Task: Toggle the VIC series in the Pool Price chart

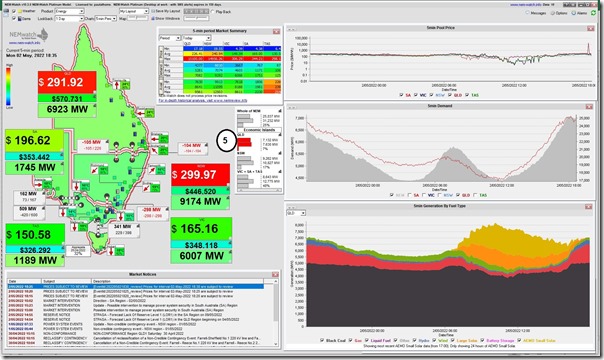Action: click(416, 95)
